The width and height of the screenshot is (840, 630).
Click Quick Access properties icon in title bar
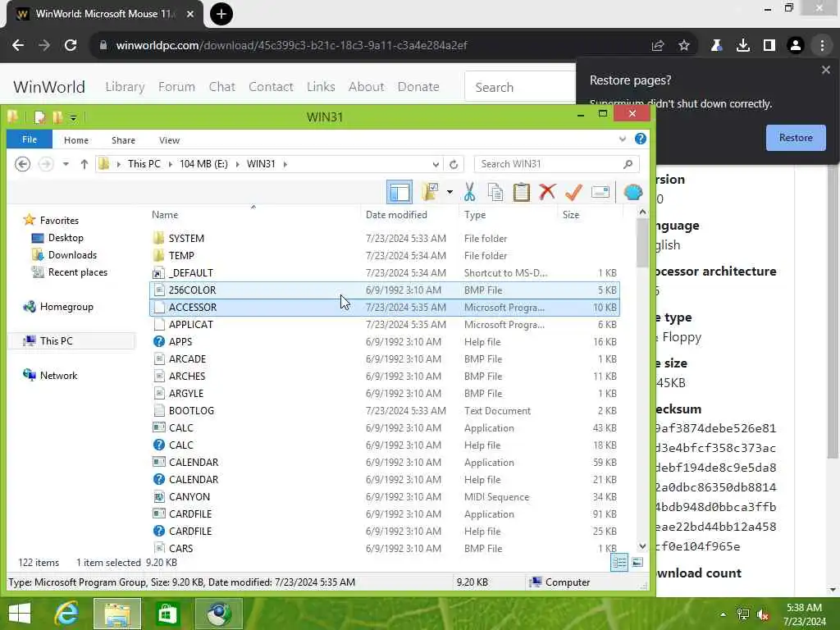(x=39, y=116)
